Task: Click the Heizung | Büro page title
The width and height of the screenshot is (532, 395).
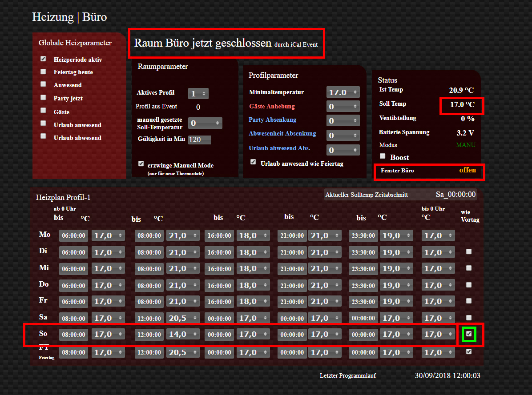Action: click(x=69, y=17)
